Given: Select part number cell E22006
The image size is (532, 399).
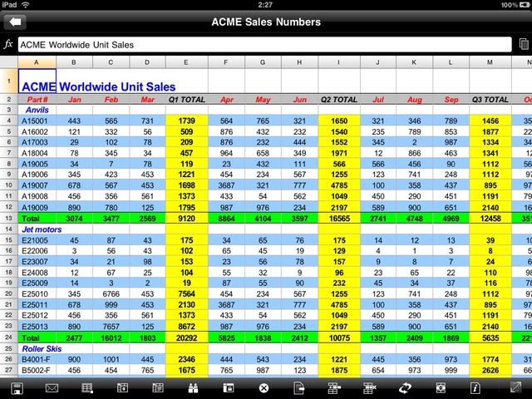Looking at the screenshot, I should 37,251.
